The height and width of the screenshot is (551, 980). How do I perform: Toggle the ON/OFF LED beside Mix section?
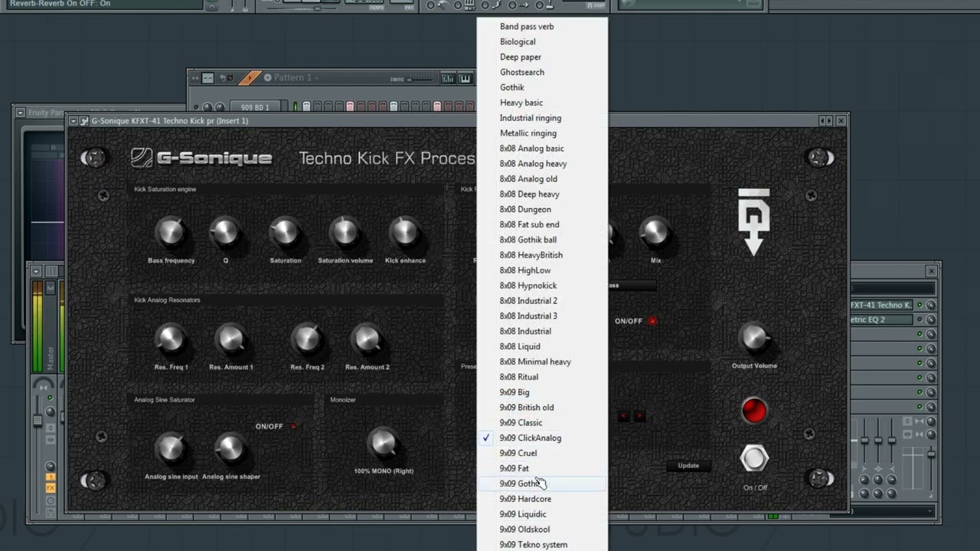[652, 321]
